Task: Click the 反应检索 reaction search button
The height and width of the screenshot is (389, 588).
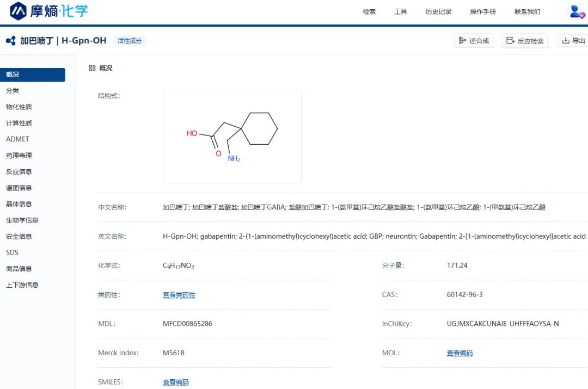Action: tap(525, 41)
